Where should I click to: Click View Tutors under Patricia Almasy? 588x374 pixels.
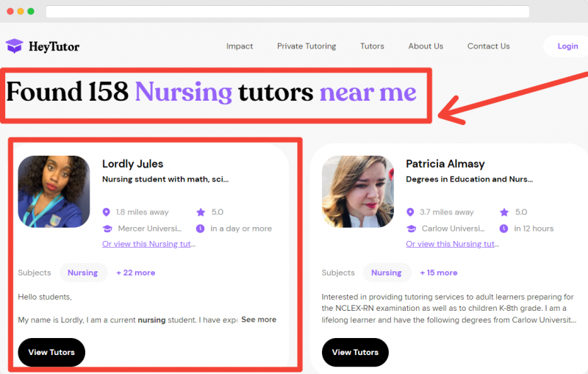tap(355, 352)
